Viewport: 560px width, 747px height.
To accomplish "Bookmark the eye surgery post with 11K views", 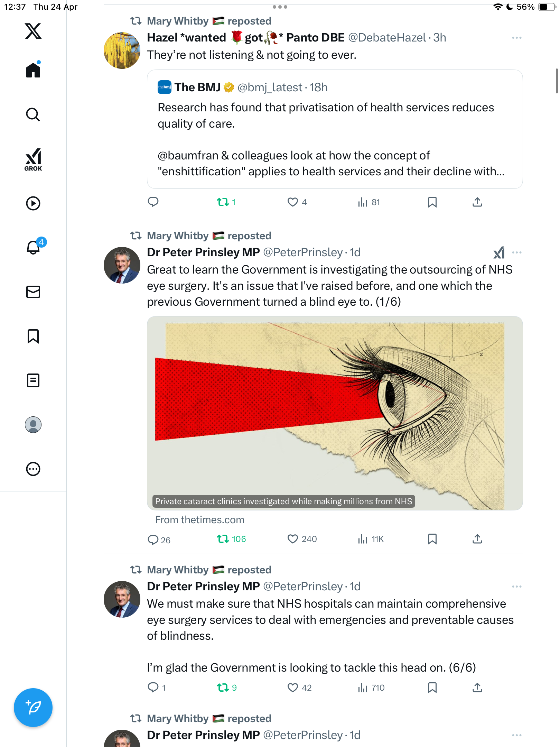I will tap(432, 539).
